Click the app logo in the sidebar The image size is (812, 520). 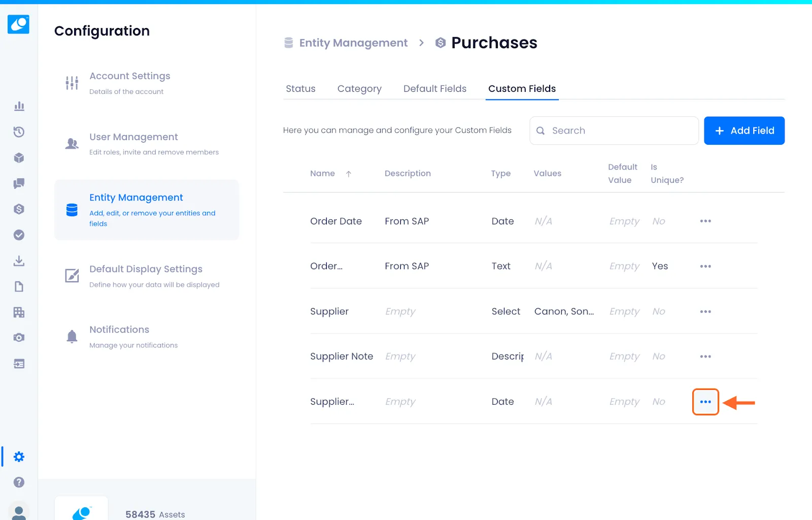tap(18, 24)
